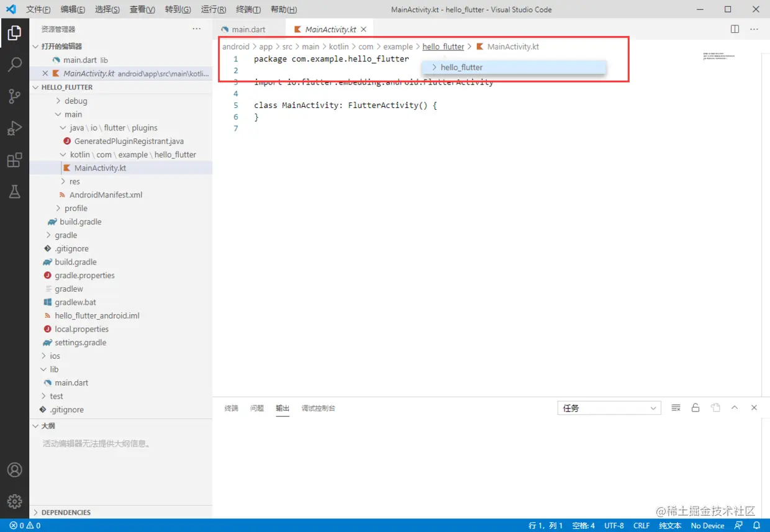Image resolution: width=770 pixels, height=532 pixels.
Task: Open notifications bell in status bar
Action: pos(757,525)
